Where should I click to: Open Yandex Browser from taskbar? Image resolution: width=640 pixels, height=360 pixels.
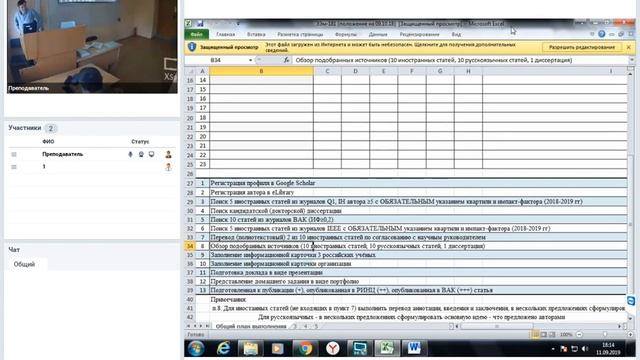(333, 349)
